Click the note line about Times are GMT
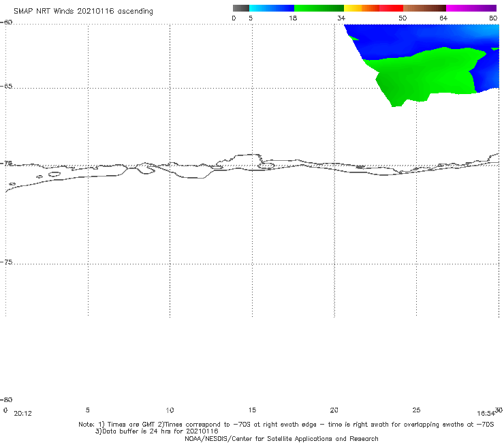This screenshot has height=443, width=504. (286, 425)
